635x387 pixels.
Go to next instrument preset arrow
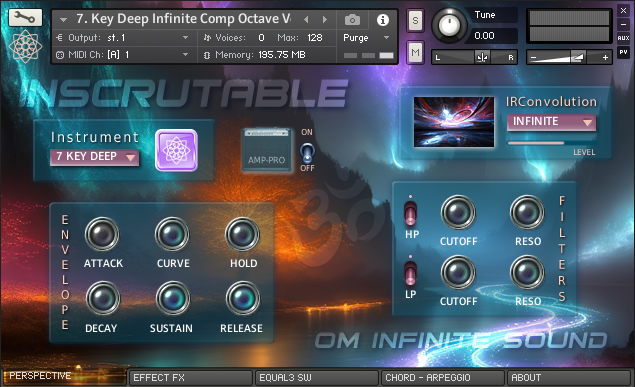[x=325, y=19]
